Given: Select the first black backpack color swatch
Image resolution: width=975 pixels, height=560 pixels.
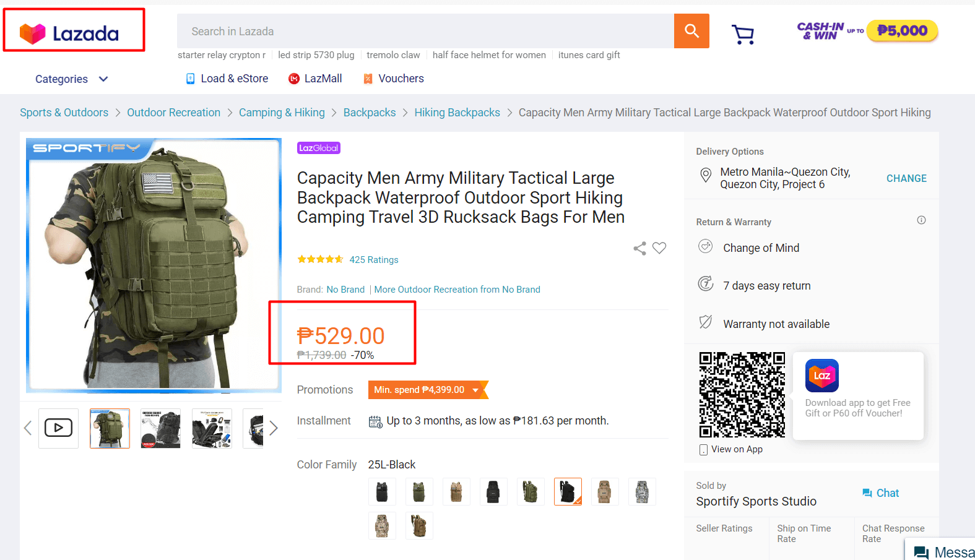Looking at the screenshot, I should (x=382, y=492).
